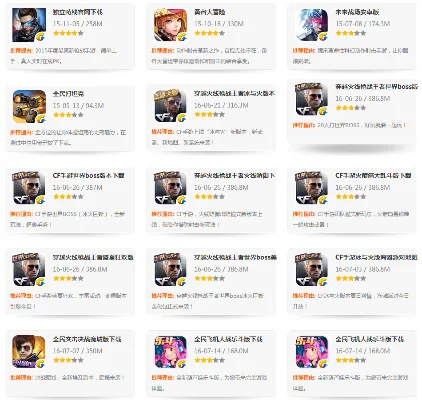
Task: Click the orange-haired girl game icon
Action: [170, 25]
